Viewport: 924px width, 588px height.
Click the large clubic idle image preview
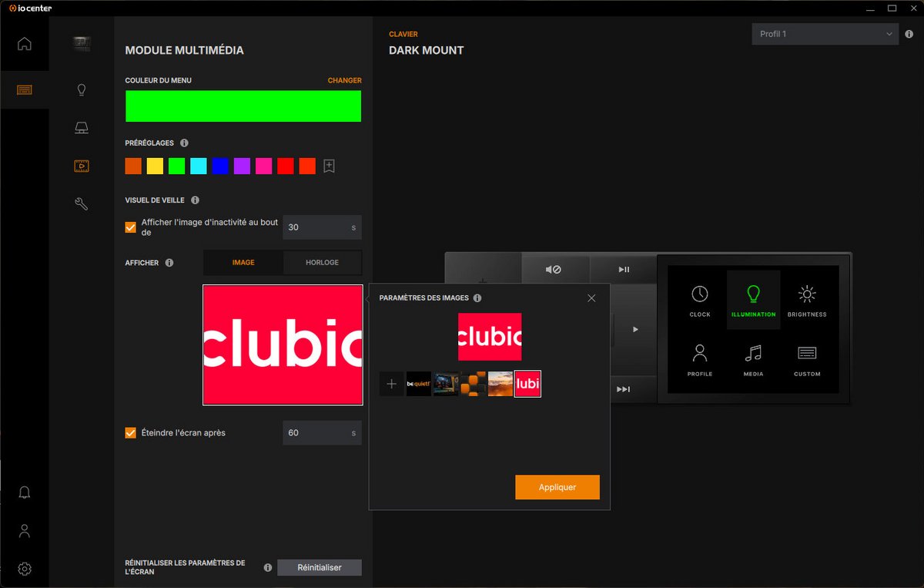283,344
